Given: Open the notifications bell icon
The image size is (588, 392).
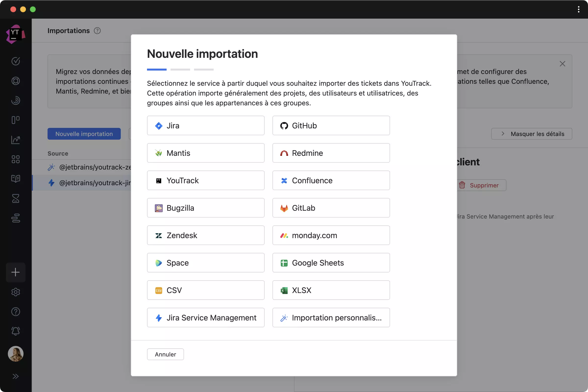Looking at the screenshot, I should (x=15, y=331).
